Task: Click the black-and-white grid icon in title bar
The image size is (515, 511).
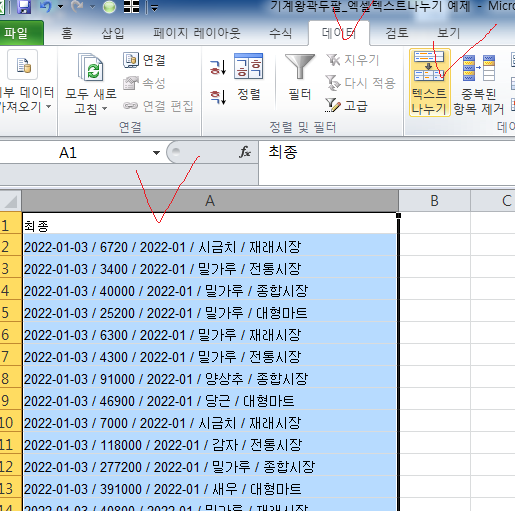Action: point(131,7)
